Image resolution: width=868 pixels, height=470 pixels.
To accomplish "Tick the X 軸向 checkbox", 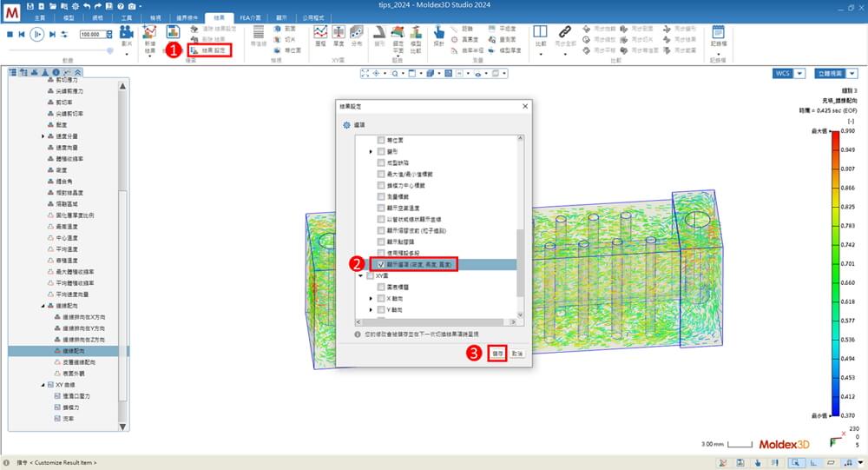I will (381, 298).
